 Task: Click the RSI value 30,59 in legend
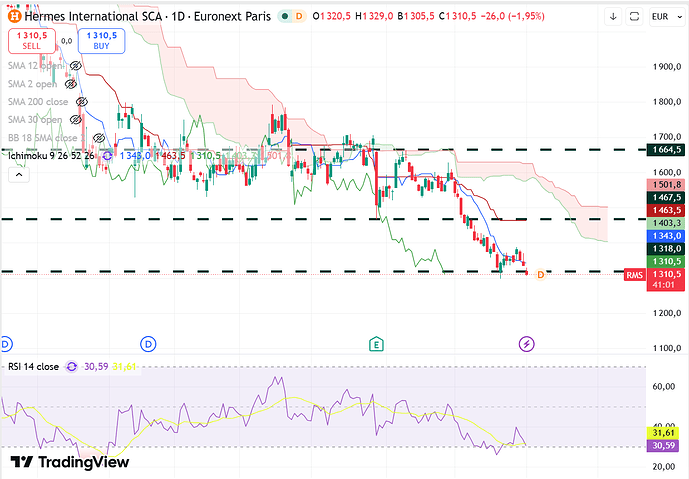pyautogui.click(x=96, y=367)
